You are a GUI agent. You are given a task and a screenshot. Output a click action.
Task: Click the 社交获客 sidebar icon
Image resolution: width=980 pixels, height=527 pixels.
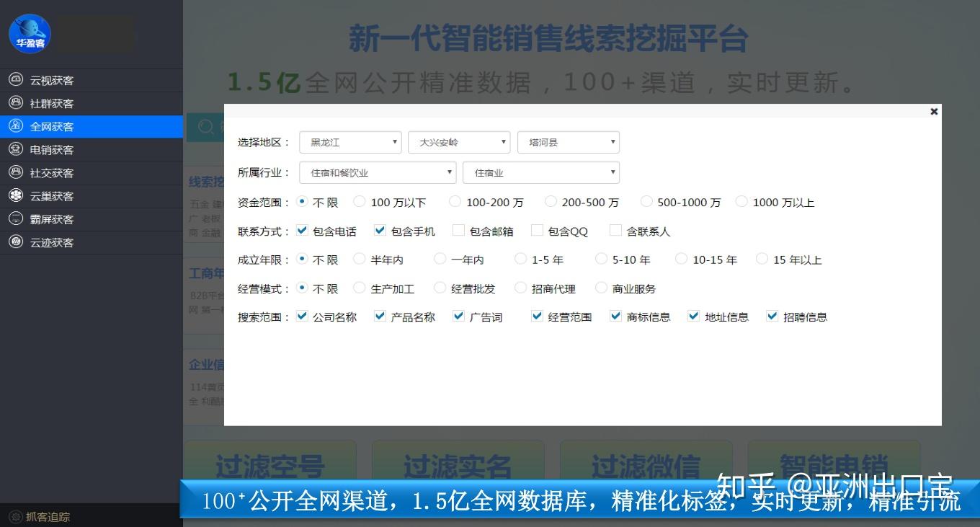tap(16, 172)
